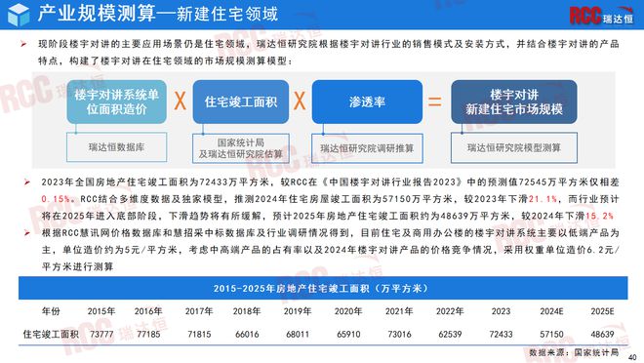Viewport: 644px width, 363px height.
Task: Click the 2018年 column header
Action: tap(247, 311)
